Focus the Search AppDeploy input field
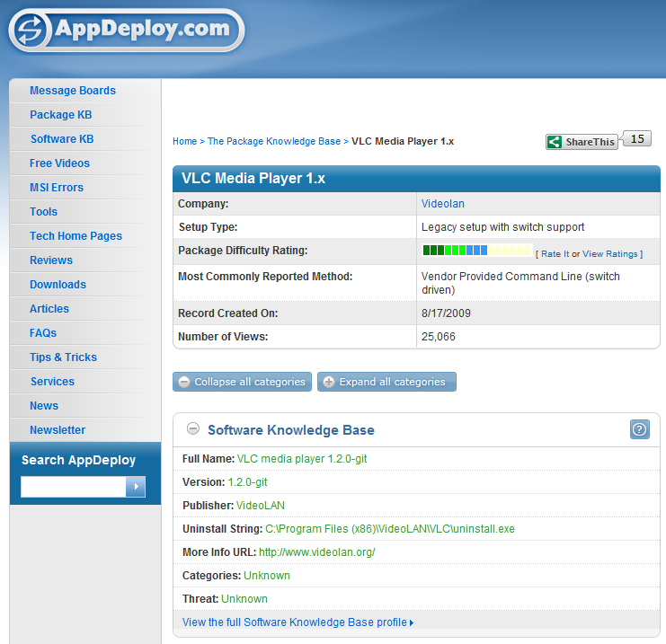666x644 pixels. tap(74, 487)
